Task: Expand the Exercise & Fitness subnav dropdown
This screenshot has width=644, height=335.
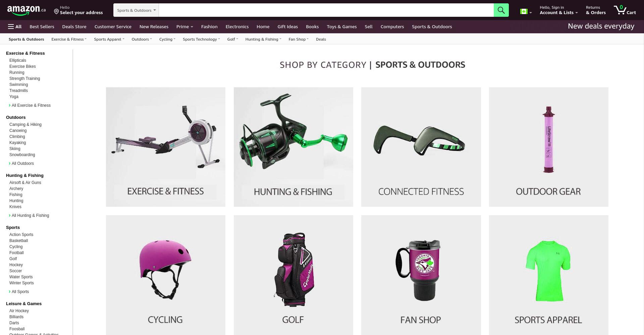Action: pyautogui.click(x=69, y=39)
